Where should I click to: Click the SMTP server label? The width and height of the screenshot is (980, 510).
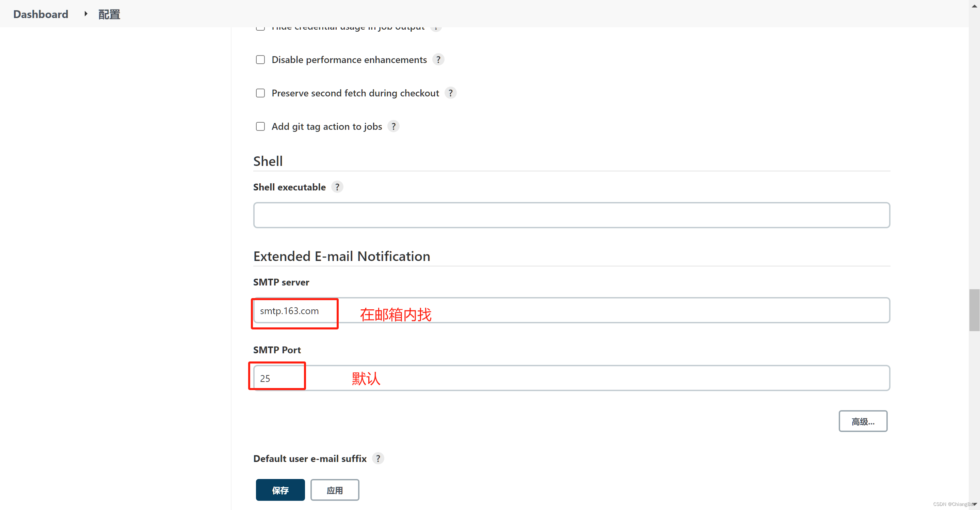(281, 282)
